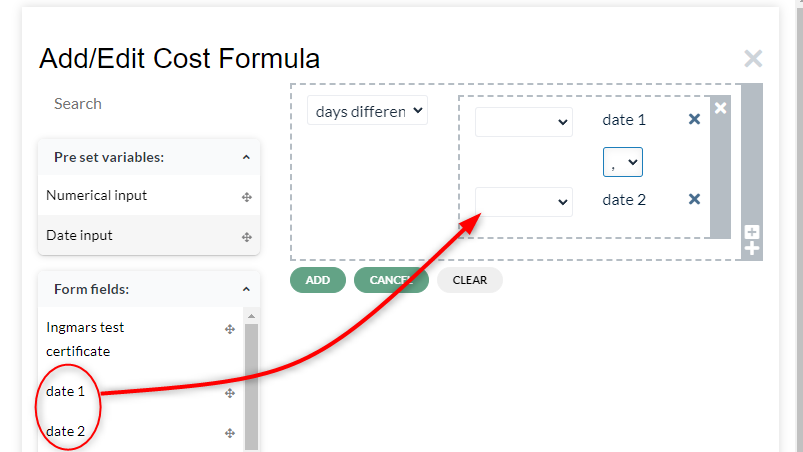Click the move handle beside Numerical input
This screenshot has width=803, height=452.
[x=247, y=197]
